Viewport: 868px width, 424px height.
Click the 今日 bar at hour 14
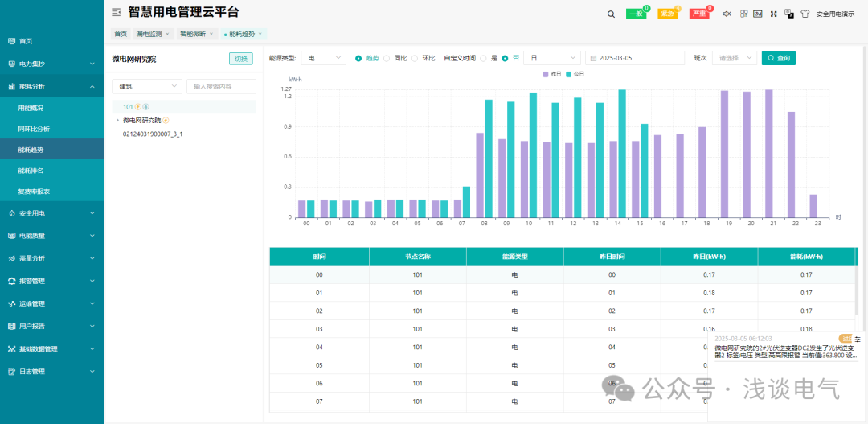622,154
